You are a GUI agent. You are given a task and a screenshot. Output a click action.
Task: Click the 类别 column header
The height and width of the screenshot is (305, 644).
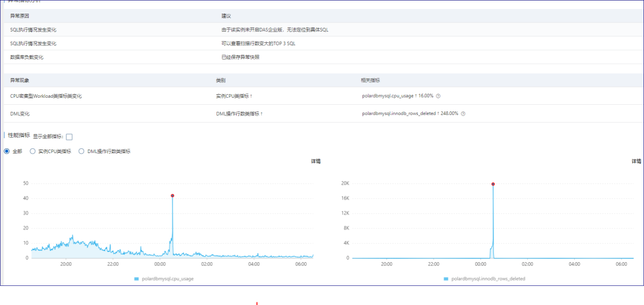[x=221, y=80]
